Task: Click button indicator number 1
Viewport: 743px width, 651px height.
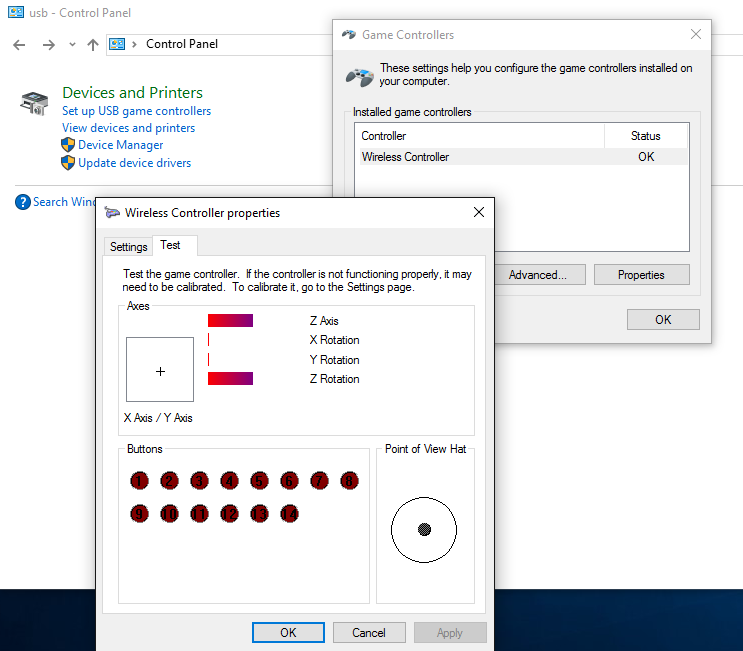Action: [139, 481]
